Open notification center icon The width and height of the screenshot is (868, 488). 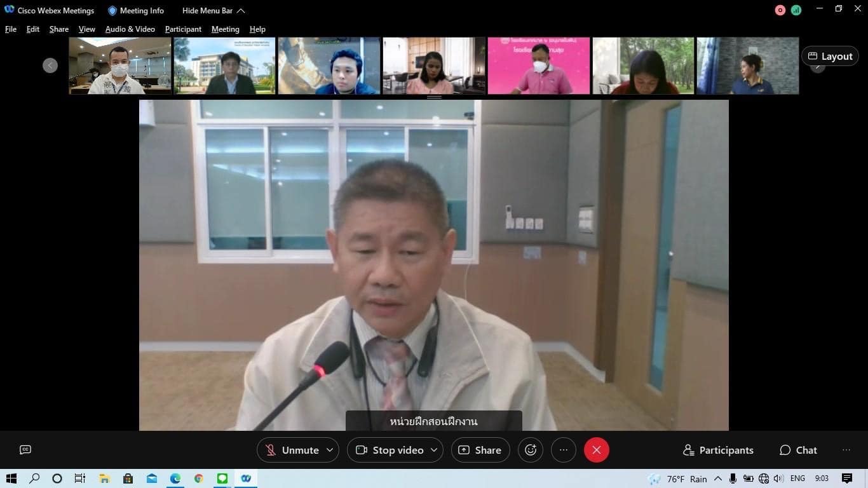(846, 478)
